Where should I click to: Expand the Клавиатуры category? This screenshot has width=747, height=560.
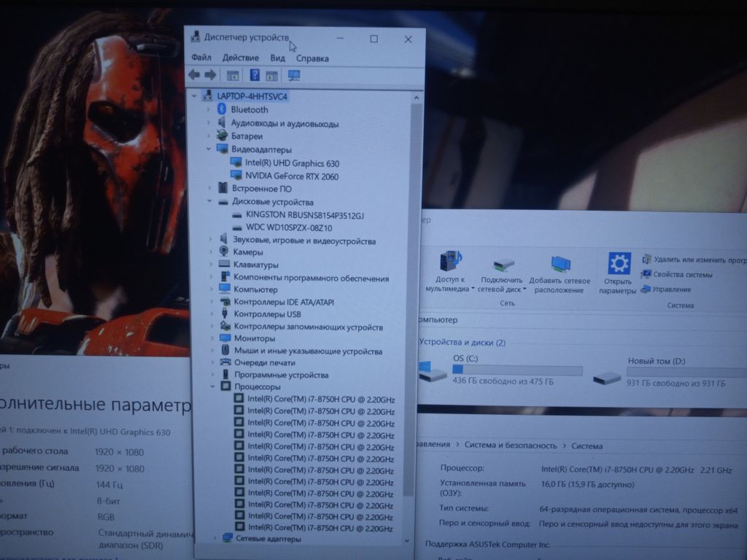(x=211, y=265)
